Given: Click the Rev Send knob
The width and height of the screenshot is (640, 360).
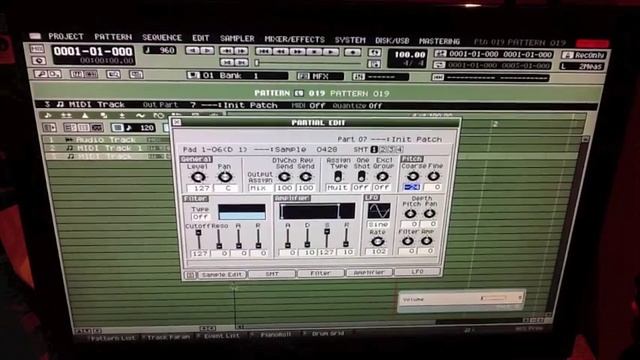Looking at the screenshot, I should [x=305, y=176].
